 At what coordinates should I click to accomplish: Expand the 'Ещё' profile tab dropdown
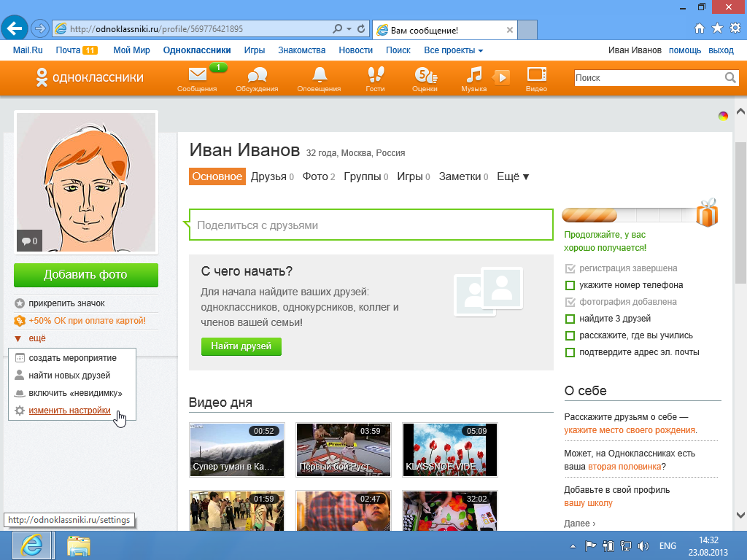[x=513, y=176]
